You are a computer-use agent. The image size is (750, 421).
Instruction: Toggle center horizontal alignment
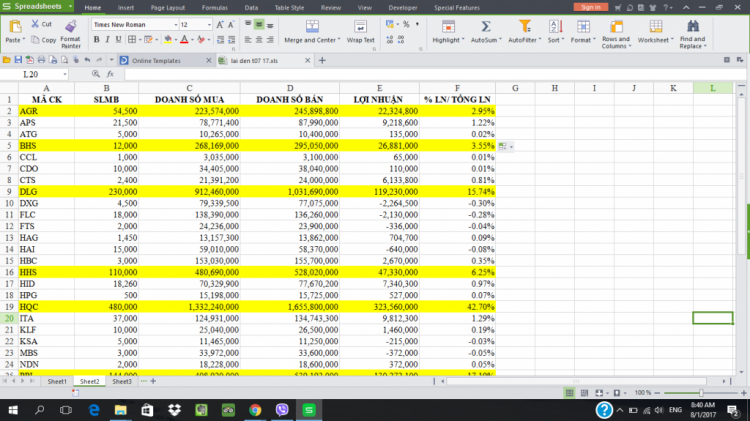259,40
